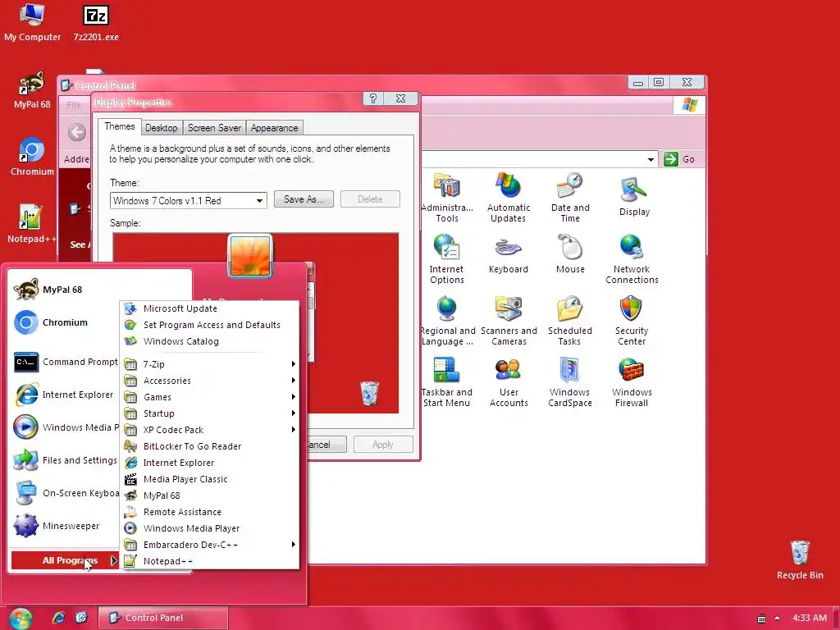The width and height of the screenshot is (840, 630).
Task: Open Command Prompt from Start menu
Action: pyautogui.click(x=66, y=362)
